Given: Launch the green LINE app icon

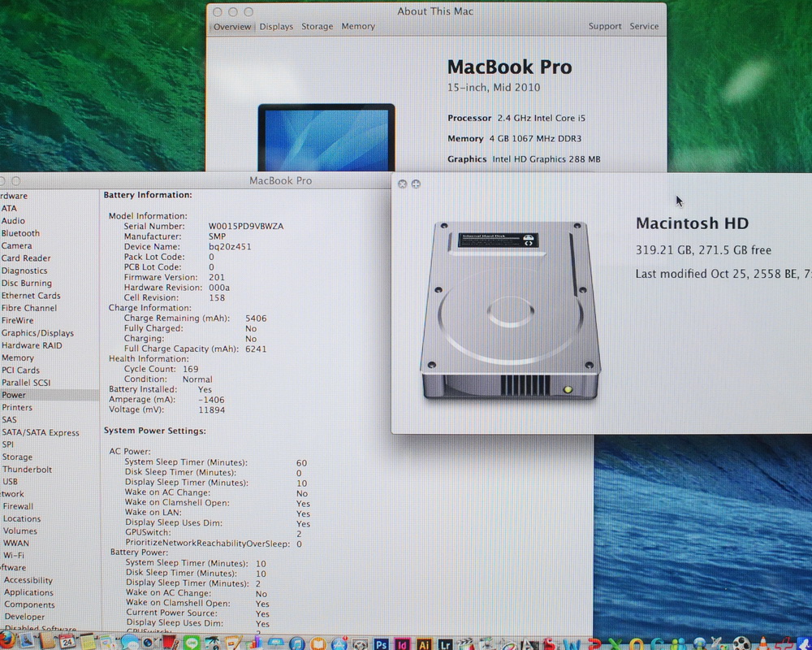Looking at the screenshot, I should pyautogui.click(x=192, y=643).
